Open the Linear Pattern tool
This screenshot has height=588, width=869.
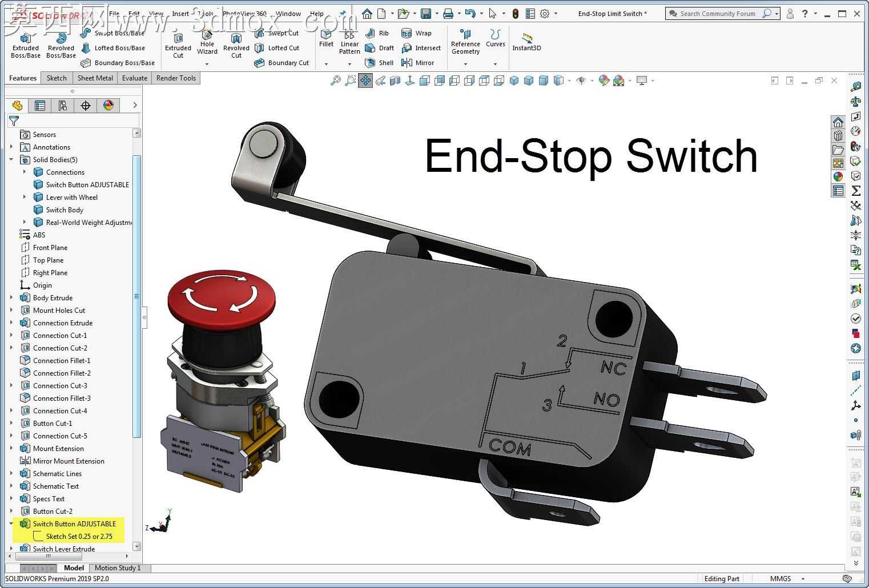pos(349,42)
